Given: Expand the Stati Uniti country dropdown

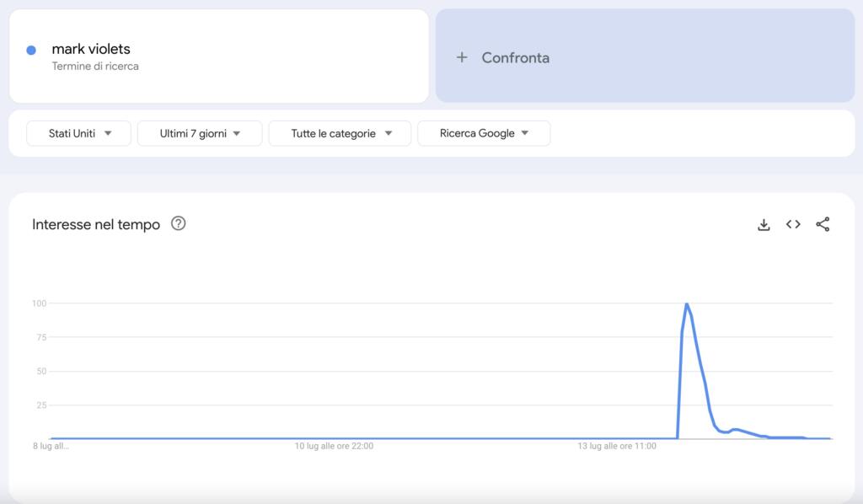Looking at the screenshot, I should pyautogui.click(x=79, y=133).
